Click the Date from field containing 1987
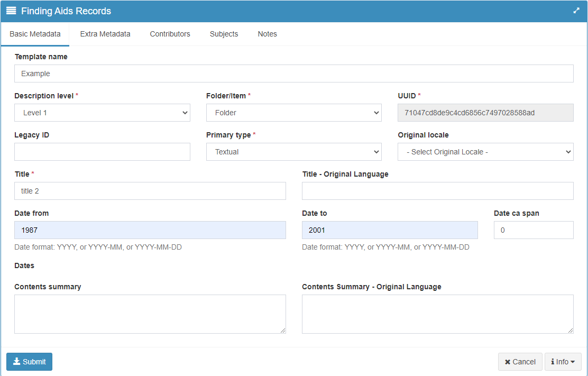Image resolution: width=588 pixels, height=376 pixels. click(x=150, y=230)
